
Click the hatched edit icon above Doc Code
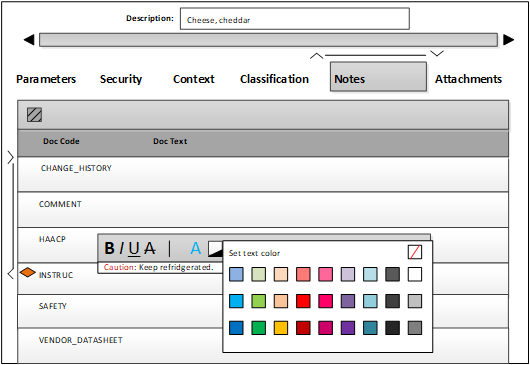pos(34,115)
